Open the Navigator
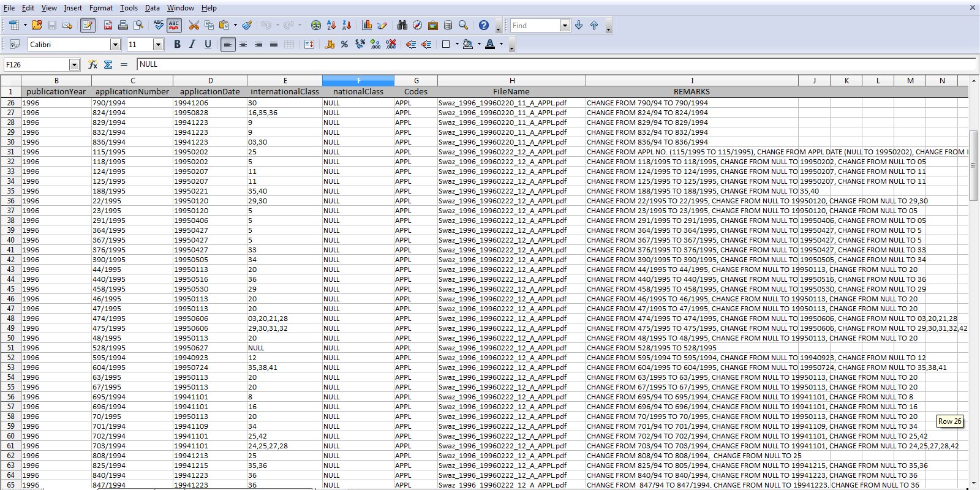 click(x=418, y=25)
